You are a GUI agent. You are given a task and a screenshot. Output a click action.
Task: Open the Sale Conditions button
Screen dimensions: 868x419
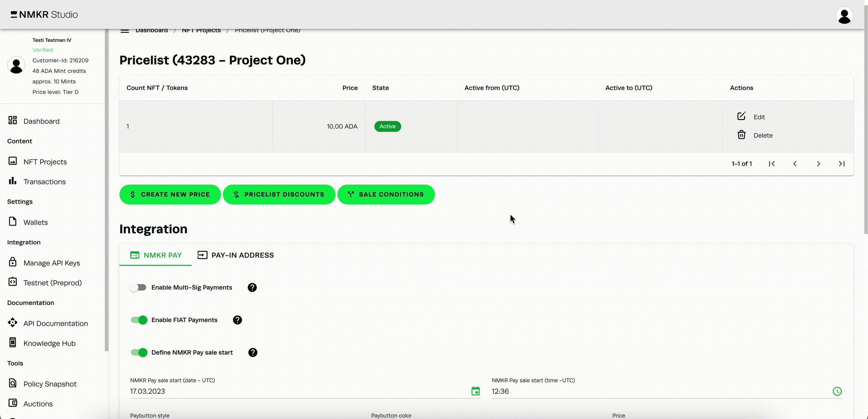[x=386, y=195]
